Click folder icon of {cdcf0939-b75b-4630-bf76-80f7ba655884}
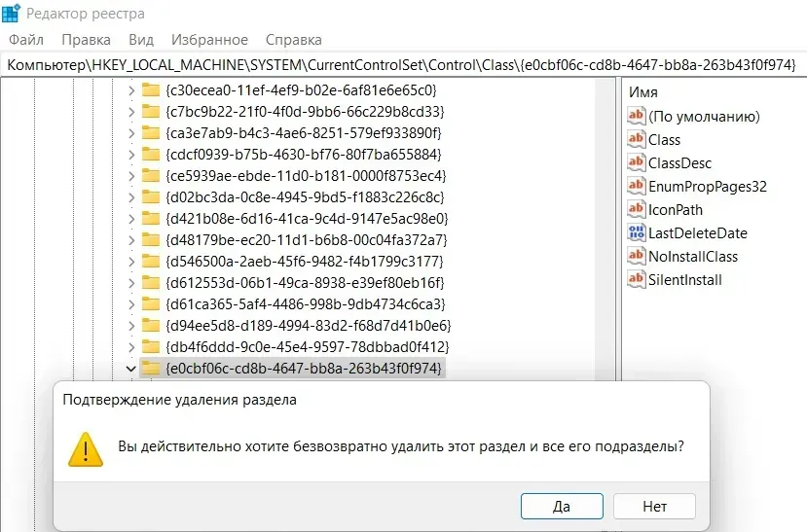The image size is (807, 532). click(151, 155)
